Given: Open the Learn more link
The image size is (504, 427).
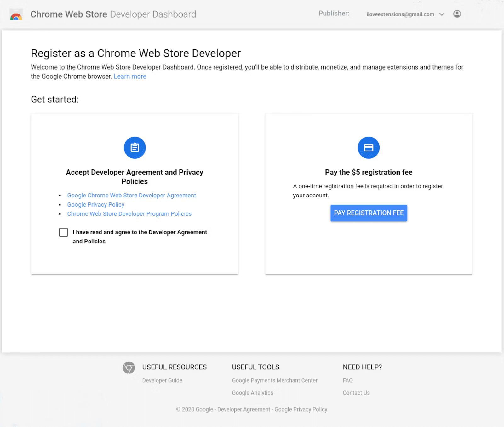Looking at the screenshot, I should [x=130, y=76].
